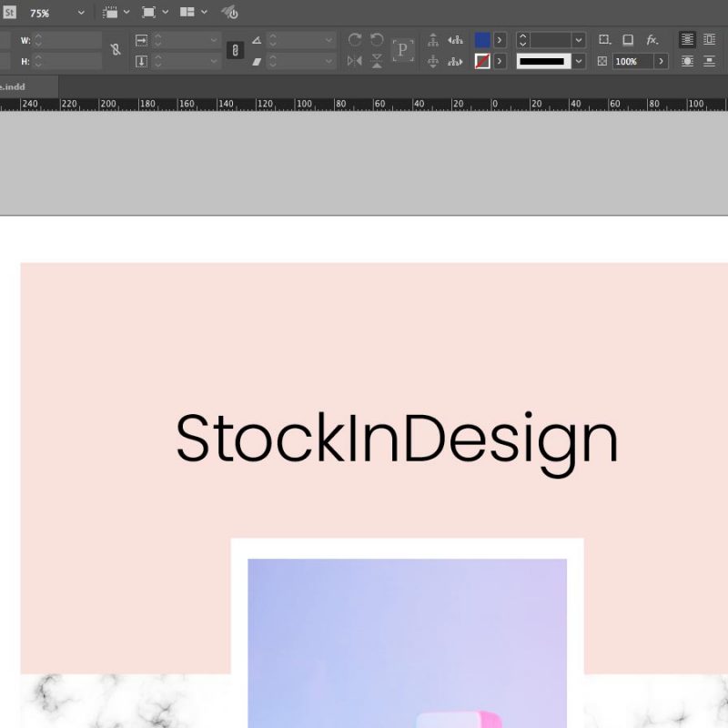Select the StockInDesign title text
The height and width of the screenshot is (728, 728).
point(398,443)
